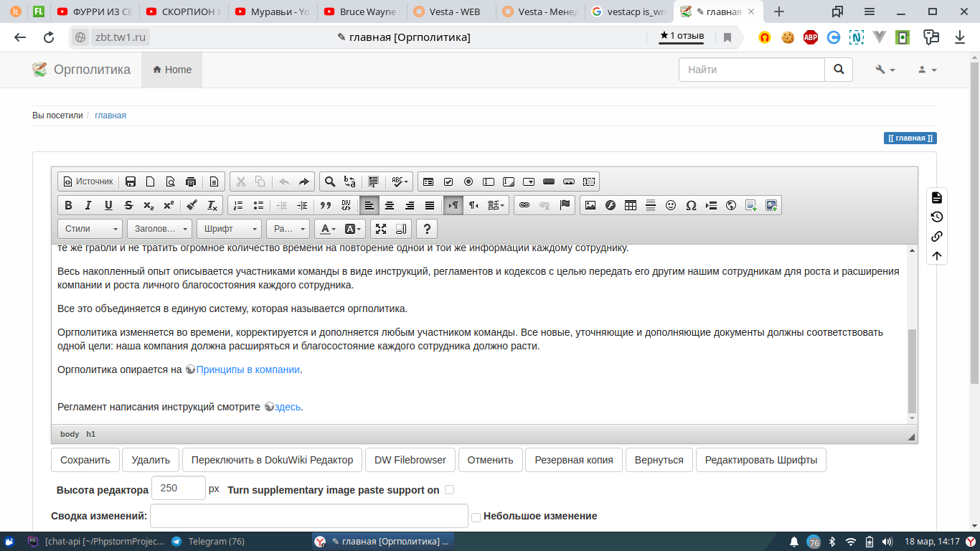Insert a smiley emoticon
This screenshot has width=980, height=551.
pos(671,205)
